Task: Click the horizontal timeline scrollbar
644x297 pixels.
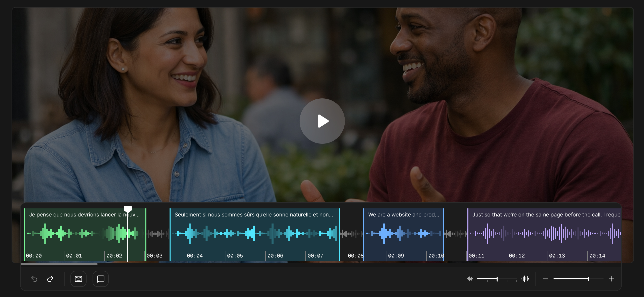Action: coord(59,264)
